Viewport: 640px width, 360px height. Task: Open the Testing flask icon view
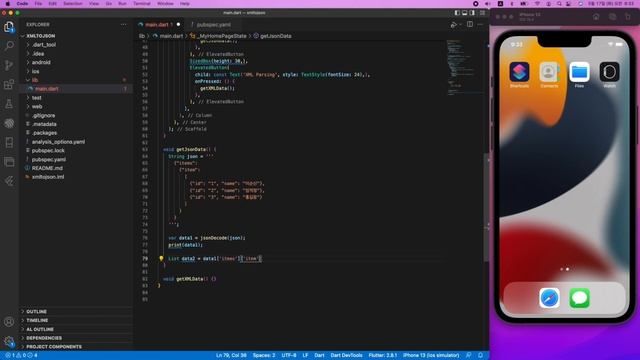pyautogui.click(x=9, y=104)
